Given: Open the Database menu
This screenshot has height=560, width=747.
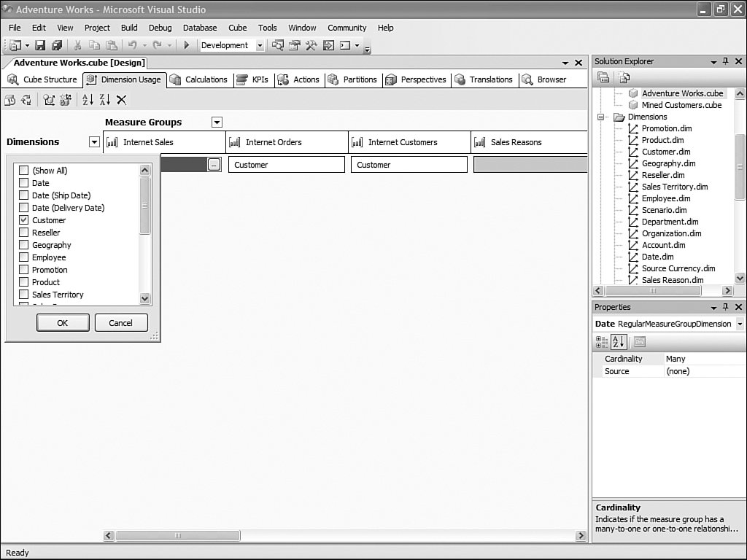Looking at the screenshot, I should pos(200,28).
